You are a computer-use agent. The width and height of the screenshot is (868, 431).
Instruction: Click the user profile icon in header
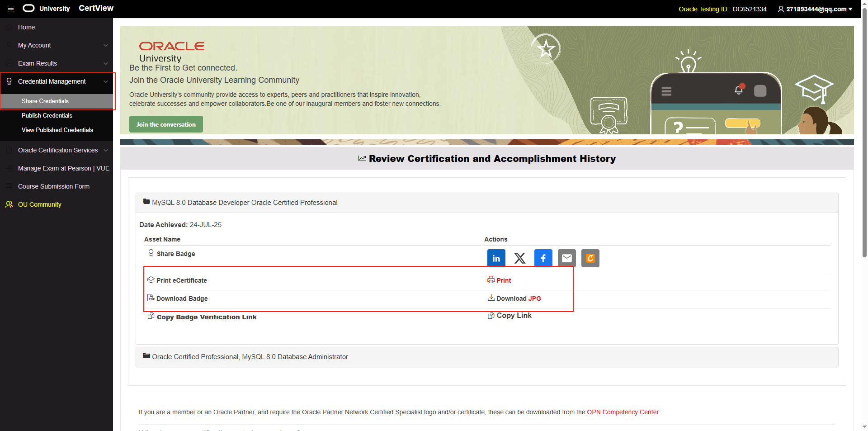pyautogui.click(x=781, y=9)
